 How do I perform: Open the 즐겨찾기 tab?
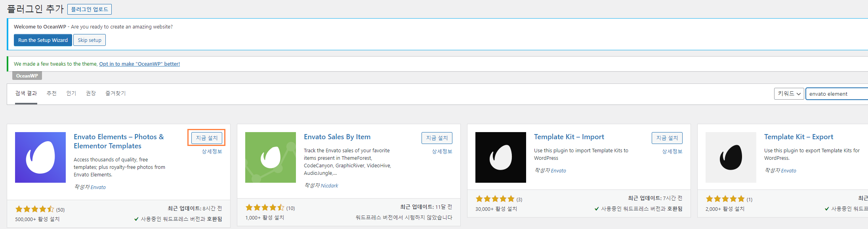point(116,93)
